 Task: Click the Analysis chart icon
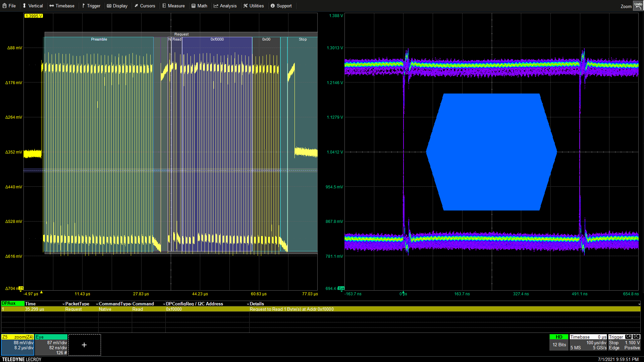(x=216, y=6)
